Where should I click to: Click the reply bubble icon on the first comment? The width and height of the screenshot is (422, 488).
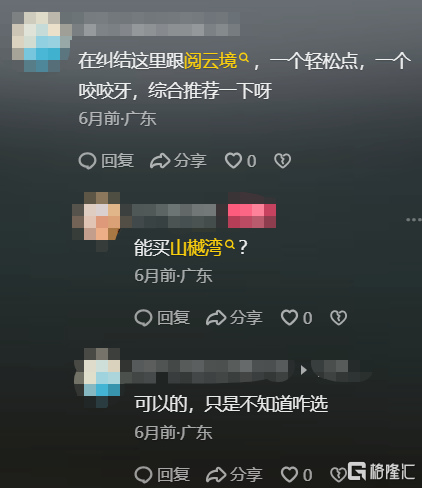pos(87,161)
